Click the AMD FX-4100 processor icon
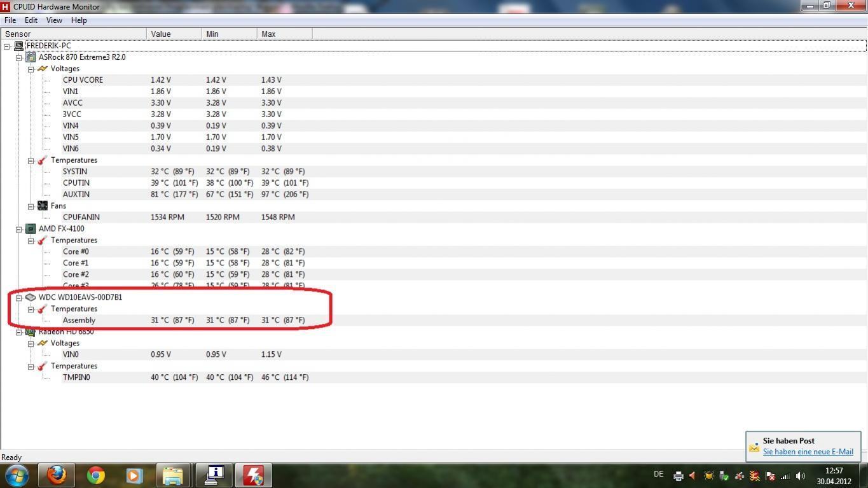Image resolution: width=868 pixels, height=488 pixels. tap(31, 229)
